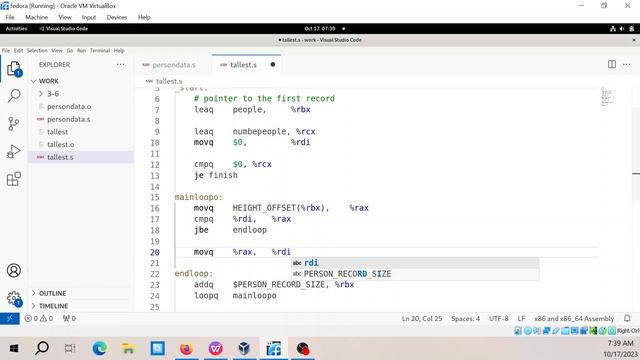Open VirtualBox Devices menu
The image size is (640, 360).
tap(117, 17)
